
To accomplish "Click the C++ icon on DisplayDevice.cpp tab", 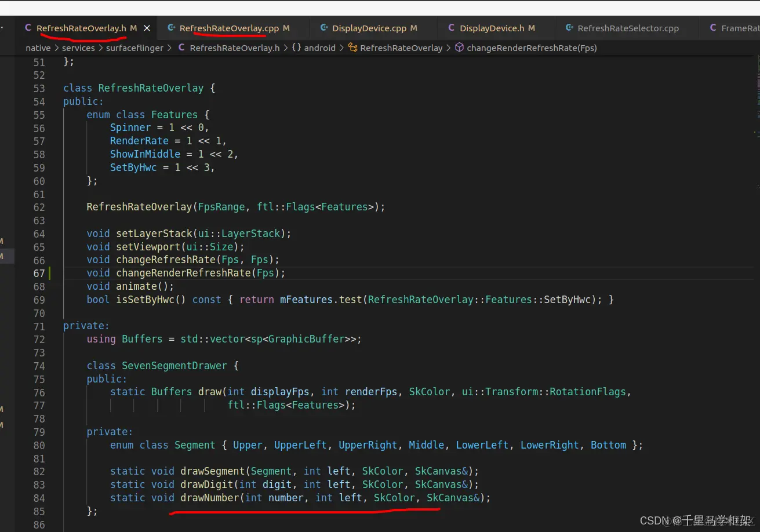I will pos(324,28).
